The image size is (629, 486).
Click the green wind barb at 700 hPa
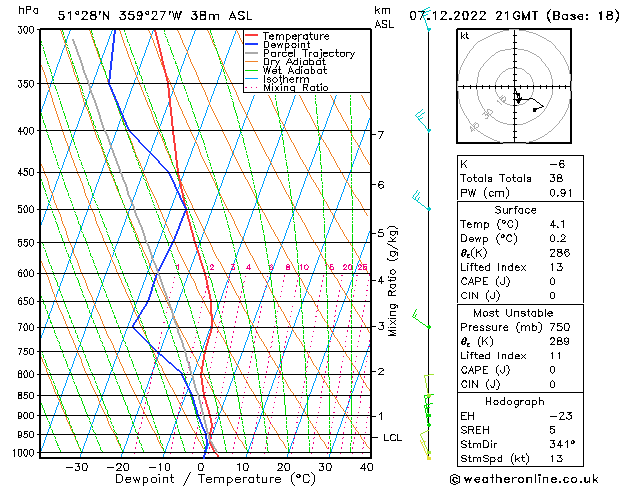(424, 323)
